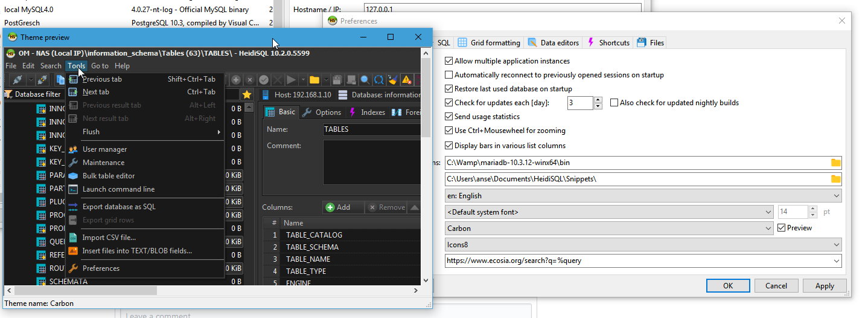Click the Launch command line terminal icon
Image resolution: width=868 pixels, height=318 pixels.
click(x=72, y=189)
